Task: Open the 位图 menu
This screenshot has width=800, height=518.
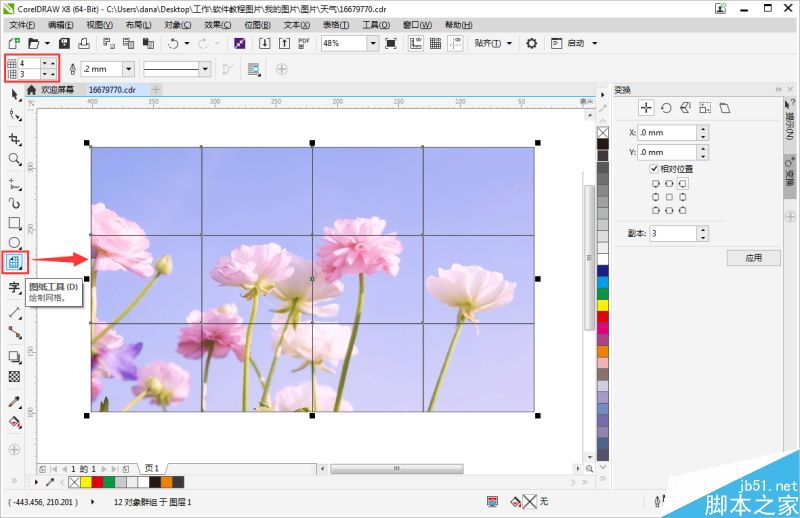Action: pos(257,24)
